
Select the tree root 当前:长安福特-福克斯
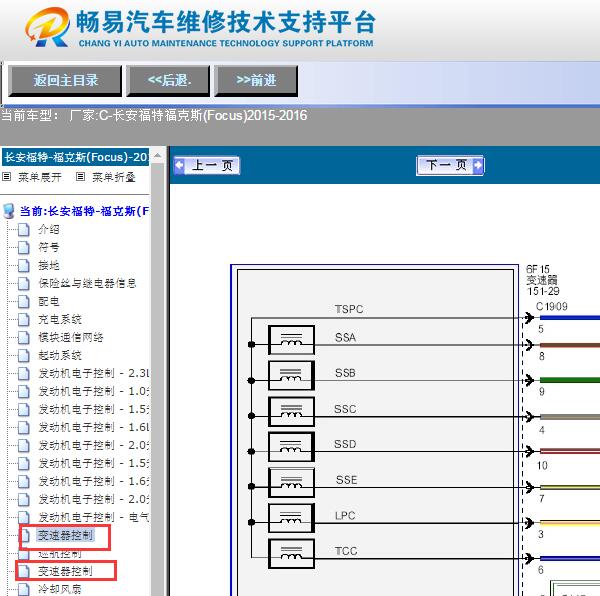pyautogui.click(x=84, y=211)
